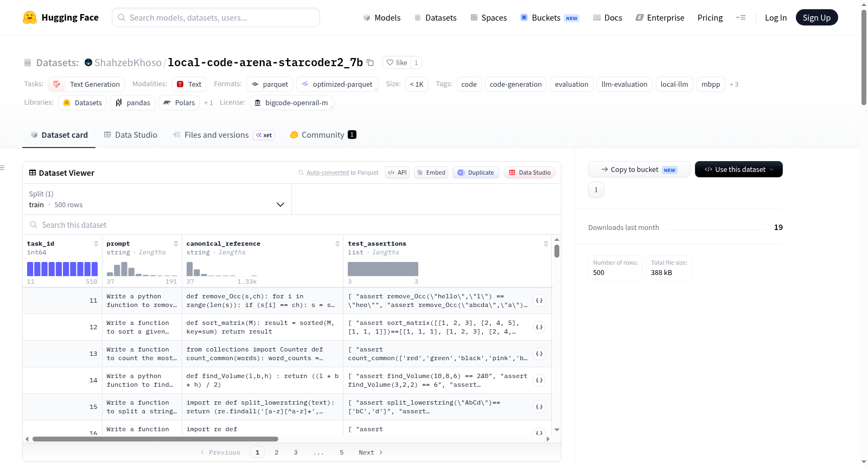The image size is (868, 467).
Task: Open the API button
Action: click(x=397, y=172)
